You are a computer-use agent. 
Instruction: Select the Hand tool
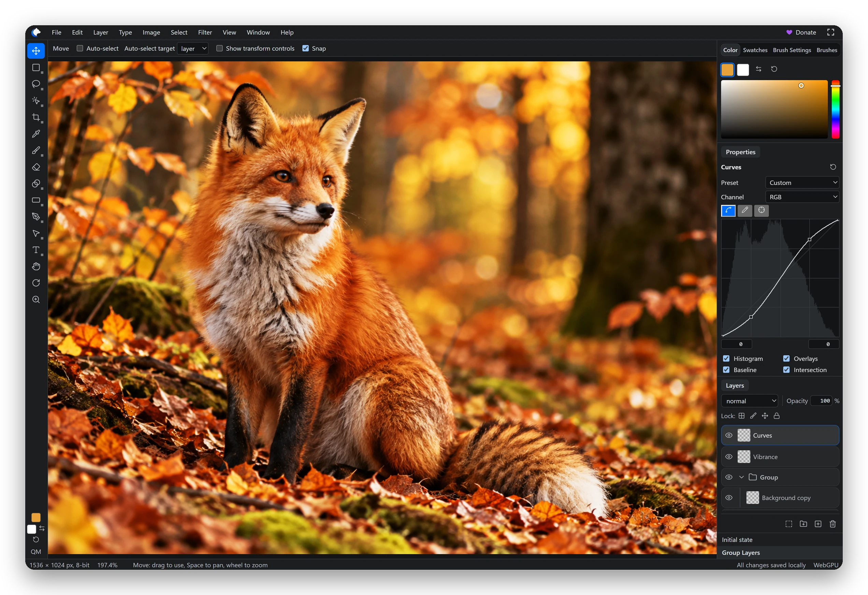(36, 266)
